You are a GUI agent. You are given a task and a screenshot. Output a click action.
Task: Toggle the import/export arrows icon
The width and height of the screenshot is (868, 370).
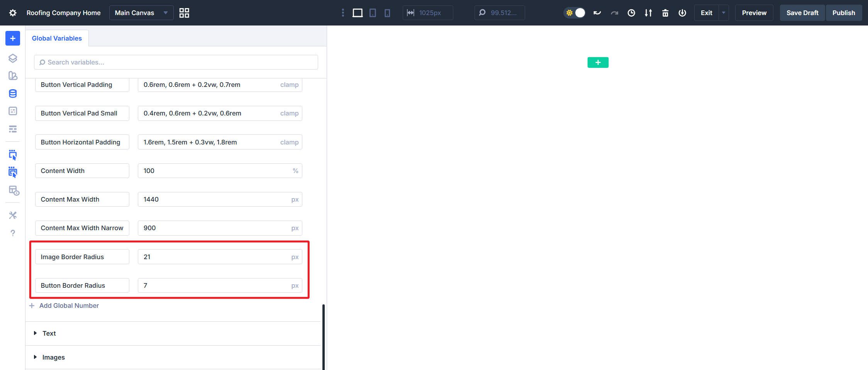click(648, 12)
